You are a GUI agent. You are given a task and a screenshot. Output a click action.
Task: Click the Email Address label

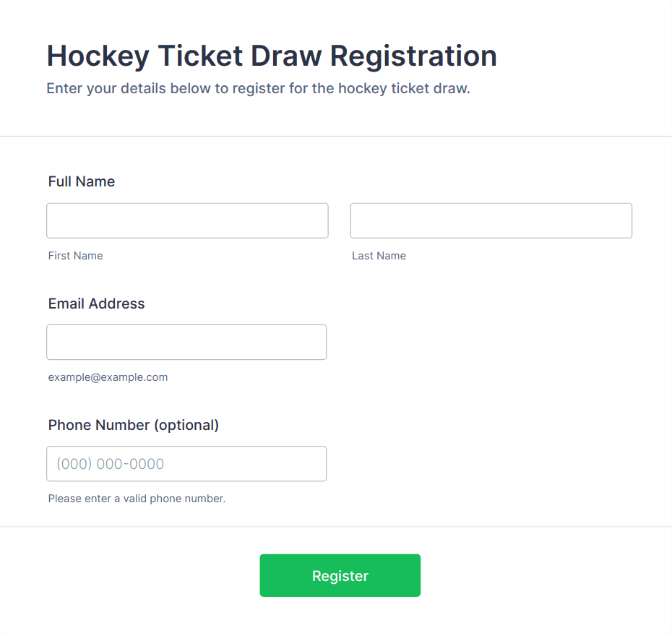tap(96, 303)
